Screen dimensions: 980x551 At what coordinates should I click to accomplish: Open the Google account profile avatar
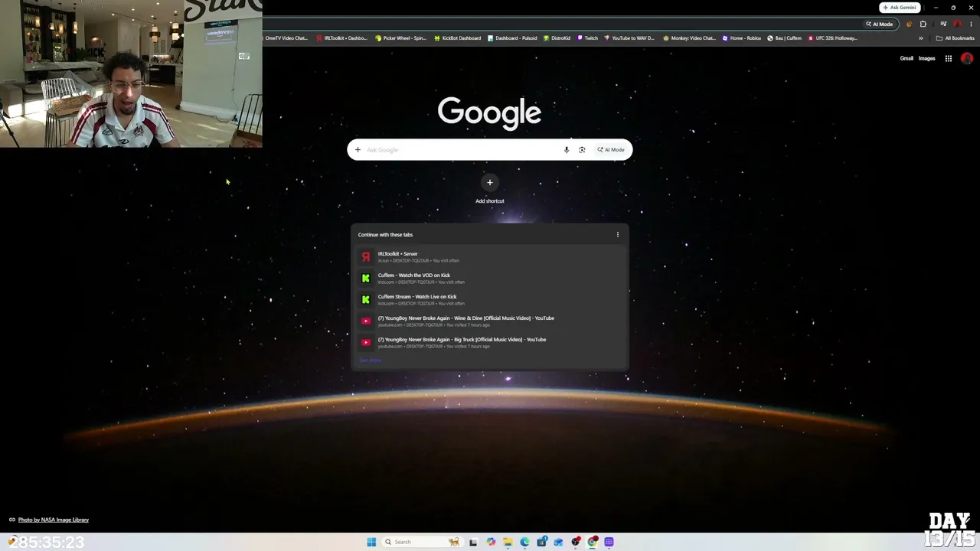click(x=967, y=58)
